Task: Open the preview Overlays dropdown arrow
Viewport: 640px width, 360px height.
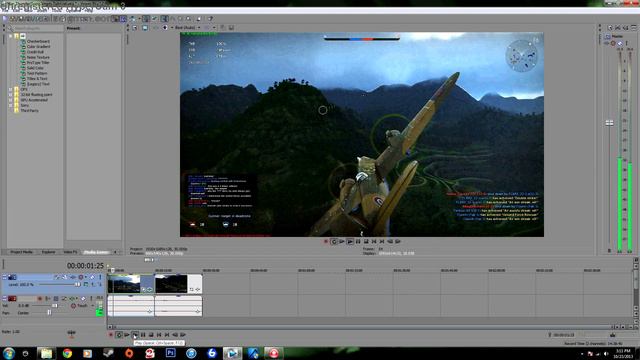Action: [x=214, y=28]
